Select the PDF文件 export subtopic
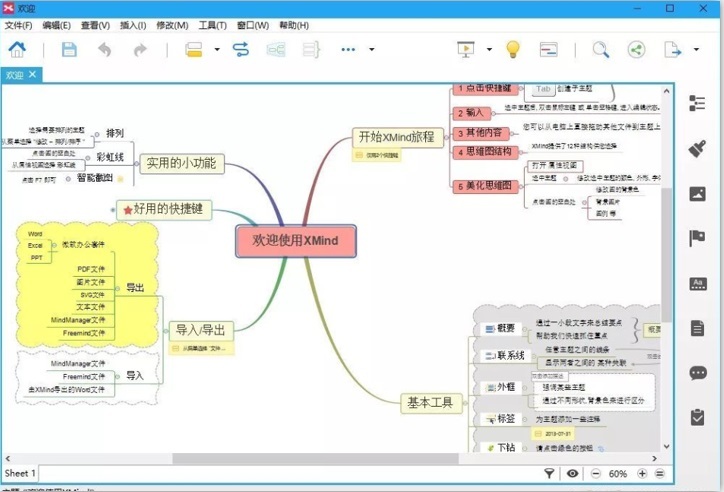This screenshot has height=492, width=724. tap(91, 269)
